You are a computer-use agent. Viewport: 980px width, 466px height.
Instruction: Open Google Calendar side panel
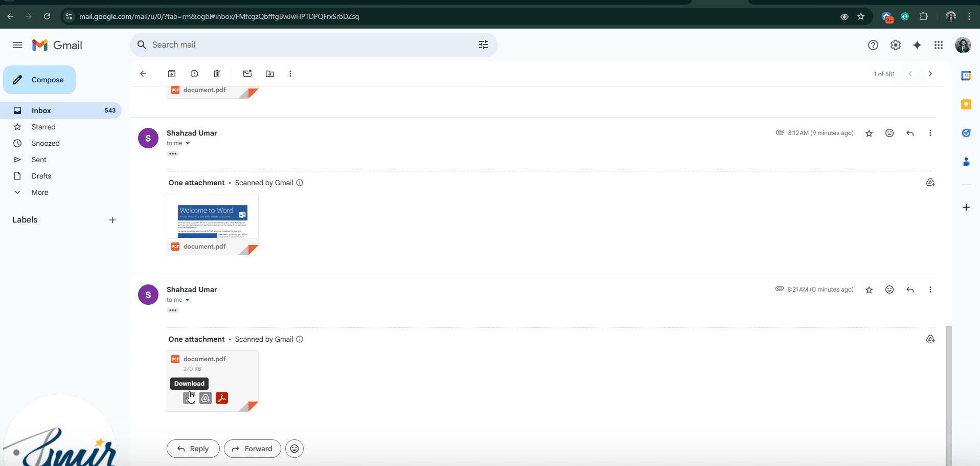(x=966, y=76)
